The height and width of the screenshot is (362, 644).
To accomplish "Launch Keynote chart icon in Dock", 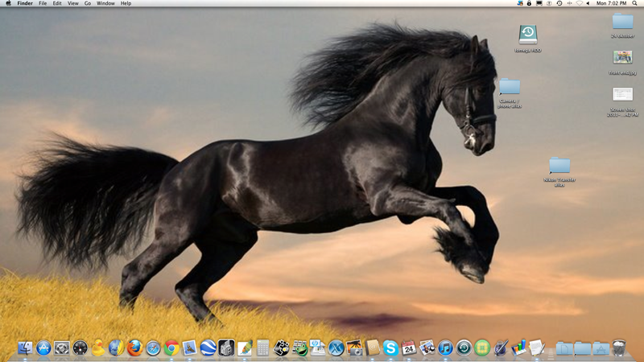I will coord(518,348).
